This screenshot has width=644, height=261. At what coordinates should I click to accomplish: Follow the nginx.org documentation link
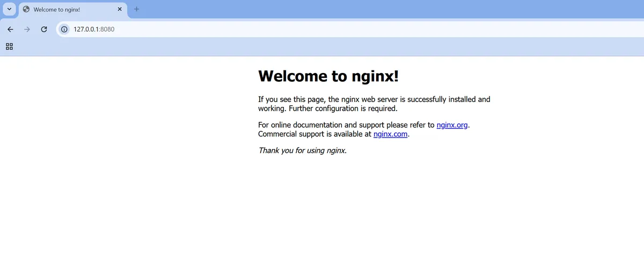coord(452,125)
